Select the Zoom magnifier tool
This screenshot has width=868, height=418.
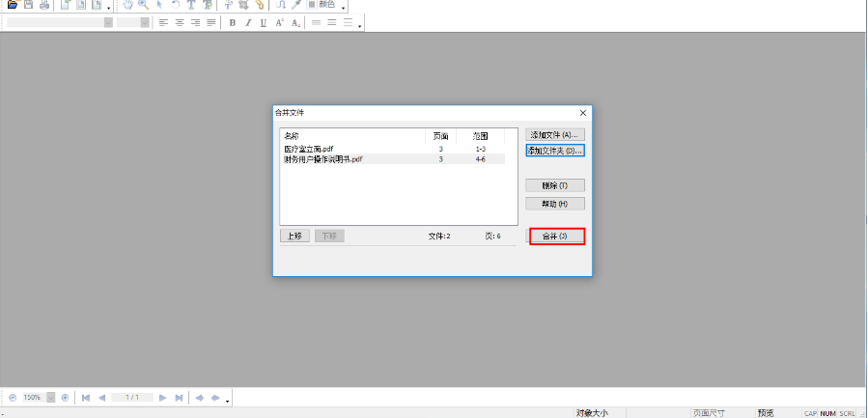click(144, 5)
